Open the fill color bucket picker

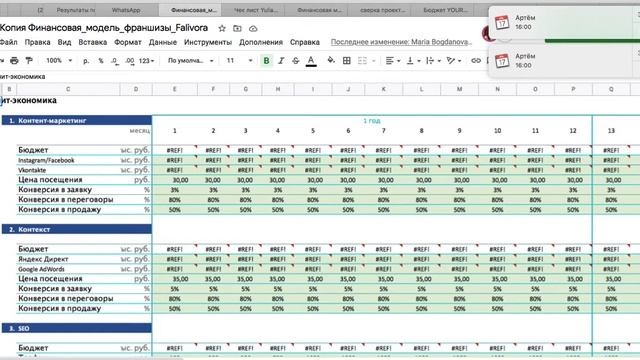pyautogui.click(x=331, y=60)
